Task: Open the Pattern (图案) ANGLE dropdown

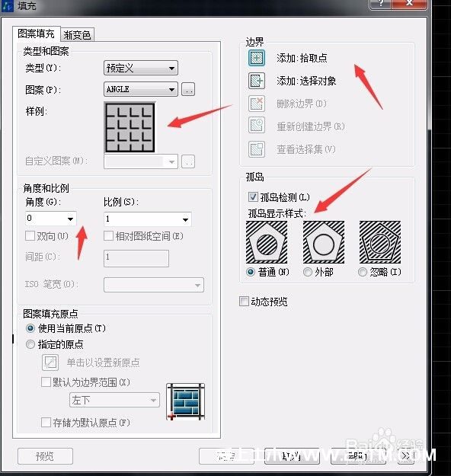Action: [x=141, y=89]
